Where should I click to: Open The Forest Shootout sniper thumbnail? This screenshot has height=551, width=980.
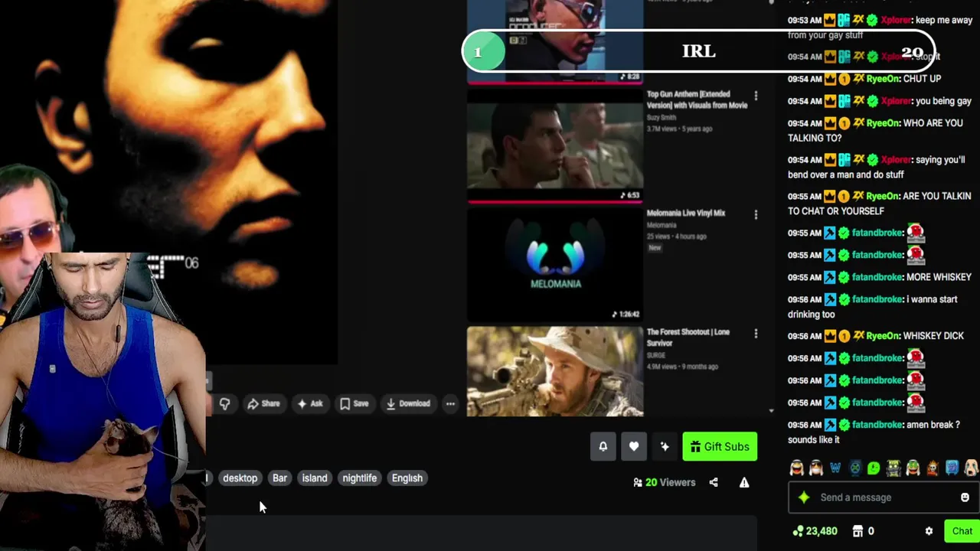coord(555,372)
